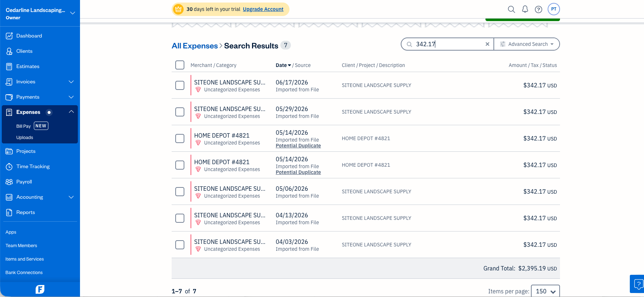
Task: Click the magnifier search icon in header
Action: [511, 9]
